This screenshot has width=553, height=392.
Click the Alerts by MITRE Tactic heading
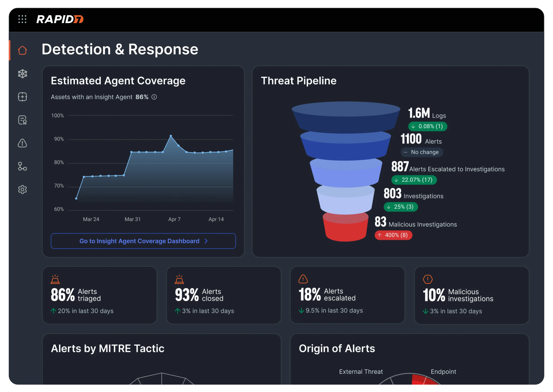[107, 349]
